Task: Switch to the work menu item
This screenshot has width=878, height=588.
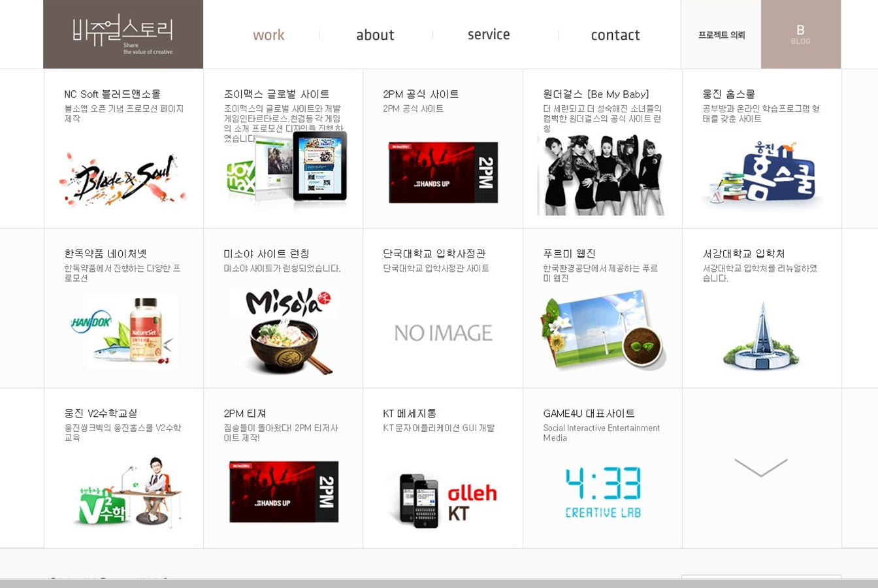Action: [268, 35]
